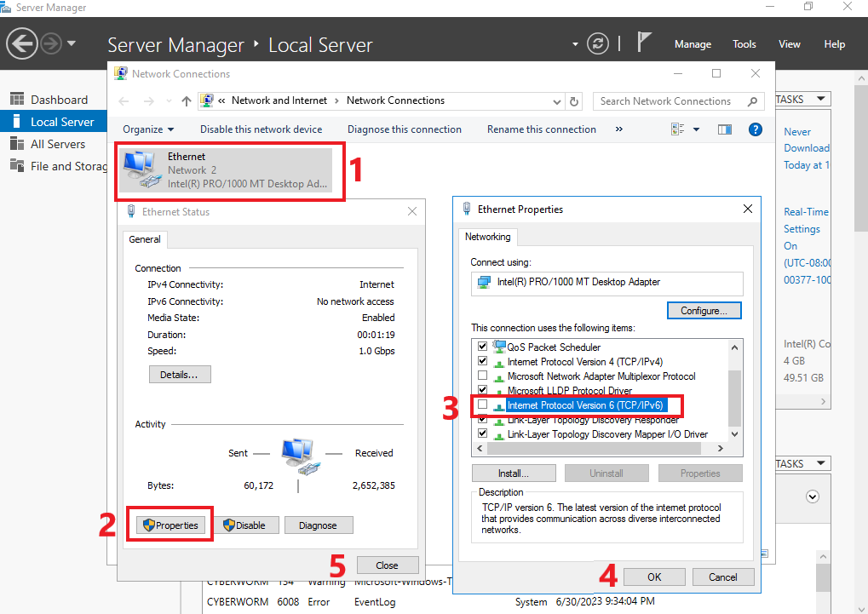Click the Configure button

(x=704, y=311)
